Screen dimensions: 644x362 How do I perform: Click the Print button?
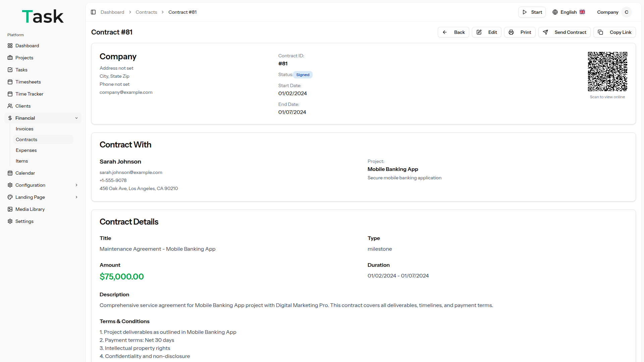pos(520,32)
